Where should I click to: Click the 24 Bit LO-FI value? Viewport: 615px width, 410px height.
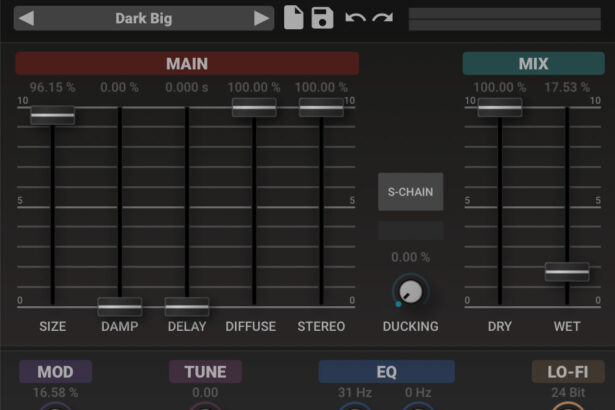pos(567,393)
